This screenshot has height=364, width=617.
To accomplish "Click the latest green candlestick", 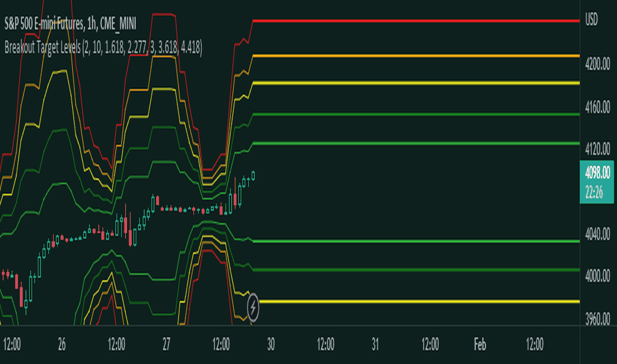I will [253, 175].
